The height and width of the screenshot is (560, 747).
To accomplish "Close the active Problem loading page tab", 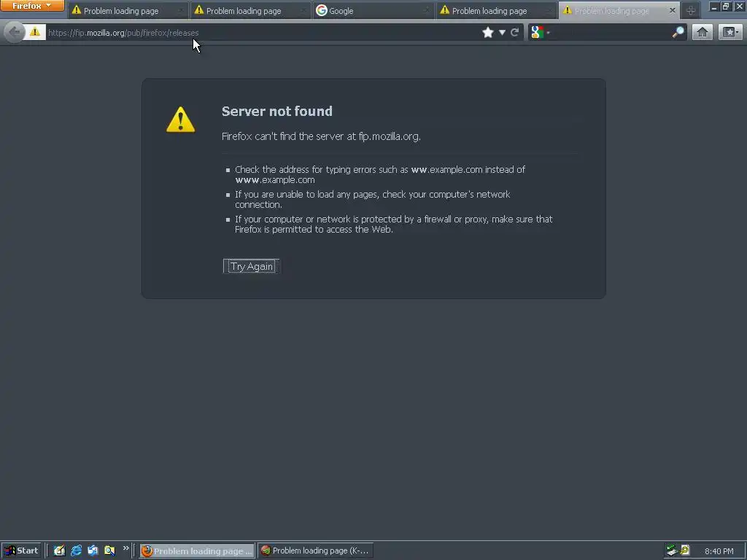I will 672,10.
